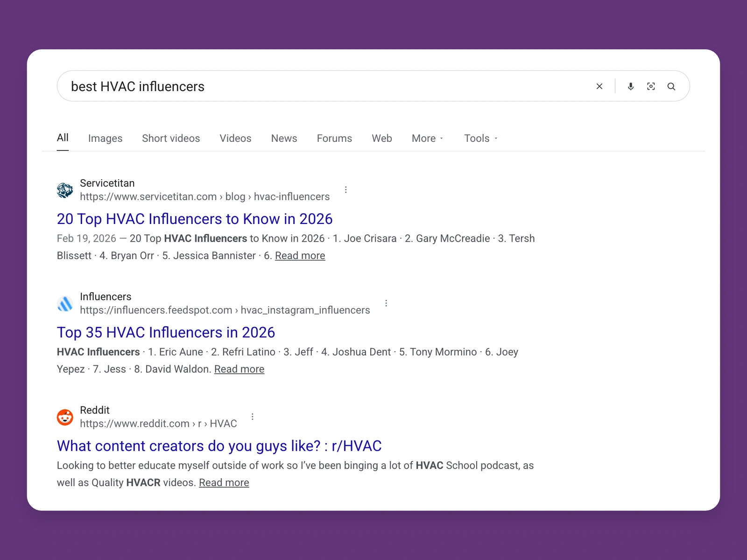Click the Reddit site name
The height and width of the screenshot is (560, 747).
(x=95, y=410)
